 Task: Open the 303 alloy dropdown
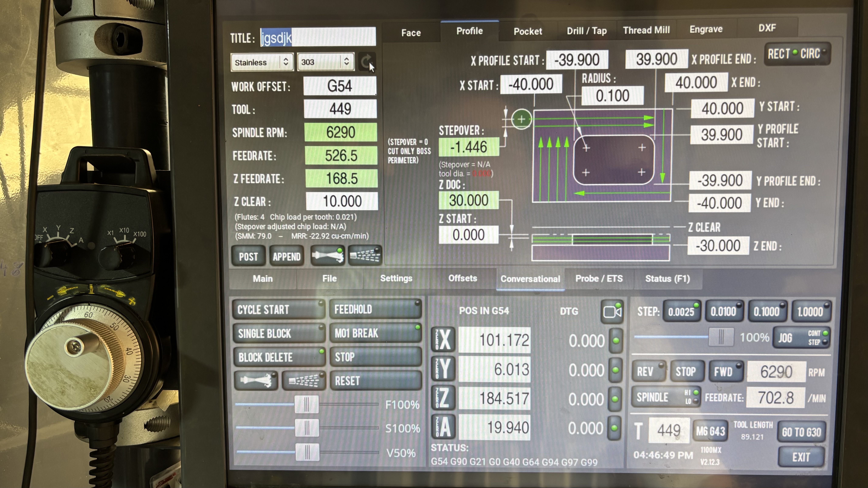point(325,62)
